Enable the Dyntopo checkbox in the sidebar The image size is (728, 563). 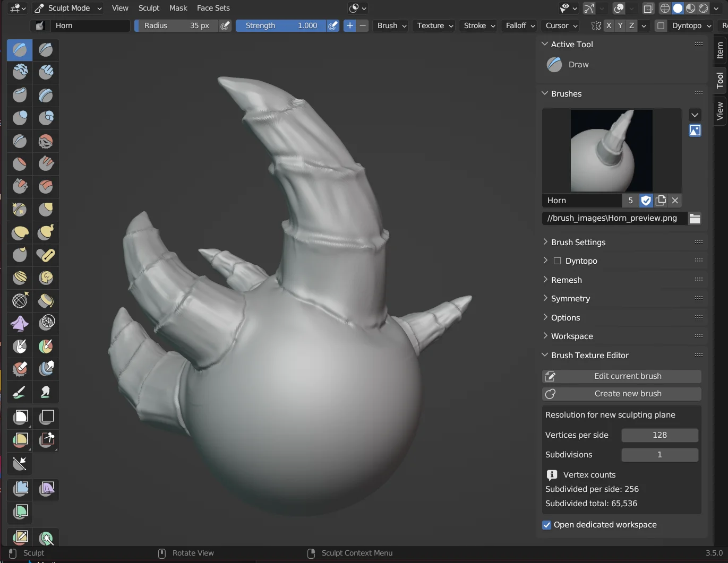click(558, 261)
